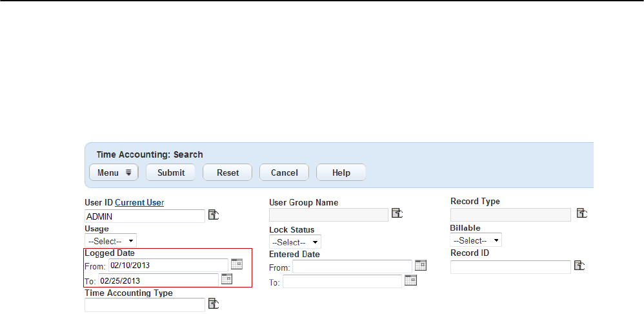Expand the Lock Status dropdown
This screenshot has height=314, width=644.
pos(295,242)
